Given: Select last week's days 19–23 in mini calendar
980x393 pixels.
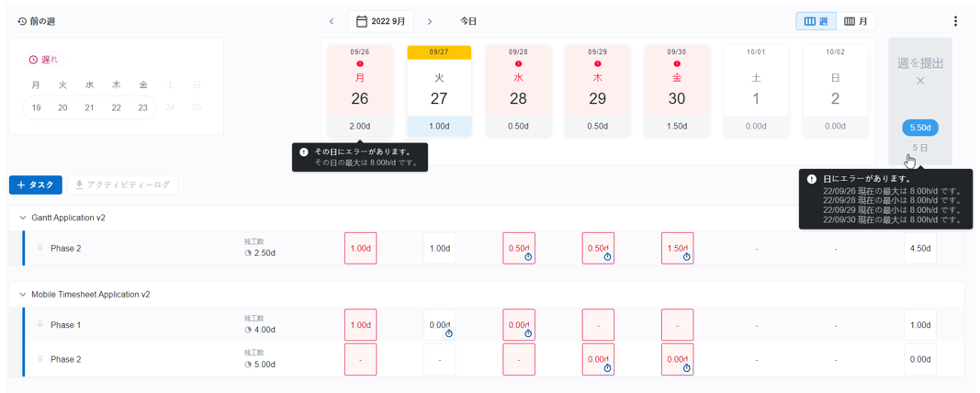Looking at the screenshot, I should tap(89, 107).
